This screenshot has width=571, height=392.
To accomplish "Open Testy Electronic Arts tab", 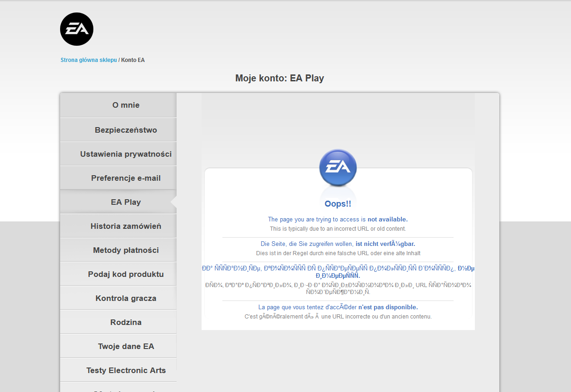I will 126,370.
